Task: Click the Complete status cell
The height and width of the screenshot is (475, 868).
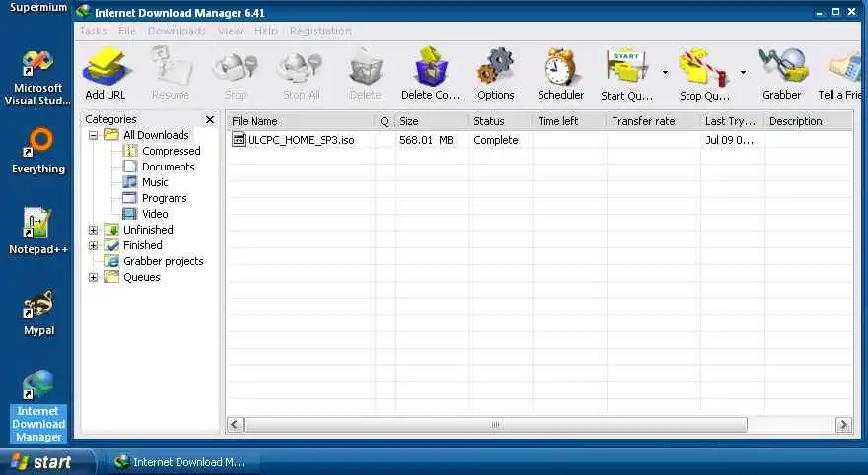Action: click(496, 141)
